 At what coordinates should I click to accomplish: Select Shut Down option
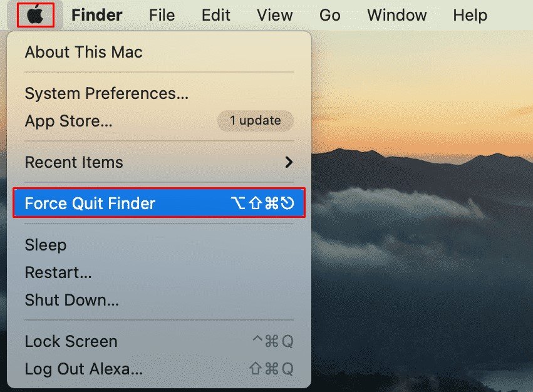tap(71, 300)
